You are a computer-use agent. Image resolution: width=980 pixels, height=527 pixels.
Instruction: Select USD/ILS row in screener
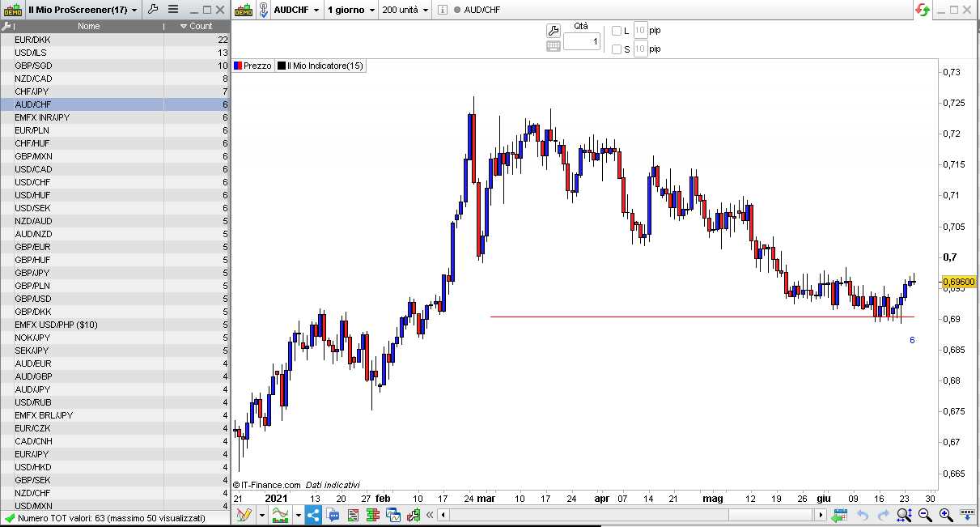point(115,53)
